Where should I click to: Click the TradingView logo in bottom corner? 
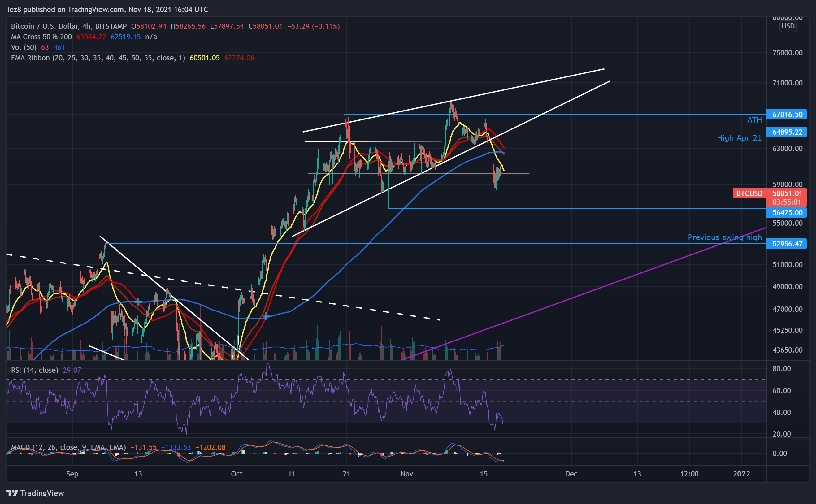point(35,493)
